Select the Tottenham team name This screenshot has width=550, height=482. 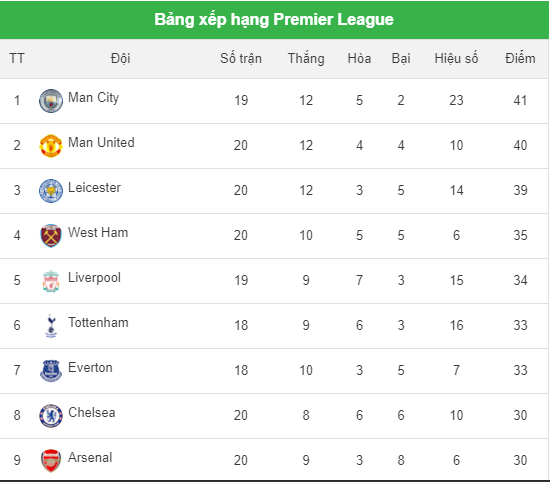point(98,322)
